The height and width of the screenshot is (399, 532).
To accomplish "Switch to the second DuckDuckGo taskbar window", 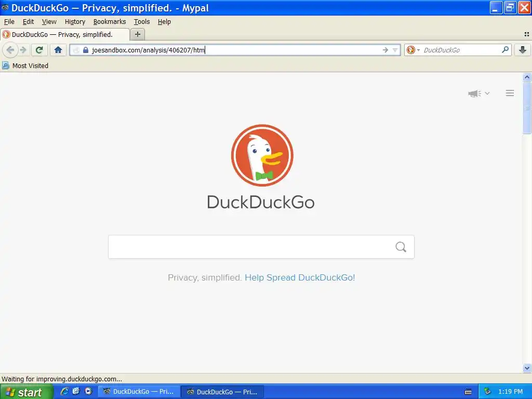I will pyautogui.click(x=222, y=392).
